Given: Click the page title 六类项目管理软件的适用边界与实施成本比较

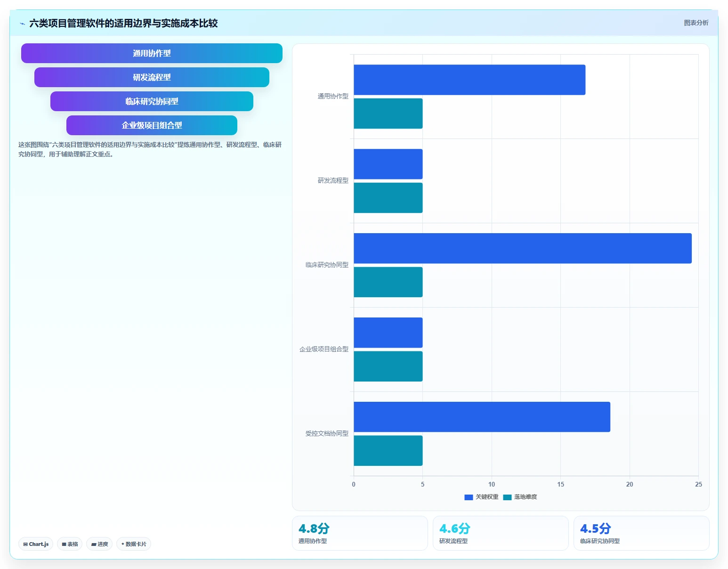Looking at the screenshot, I should 123,23.
